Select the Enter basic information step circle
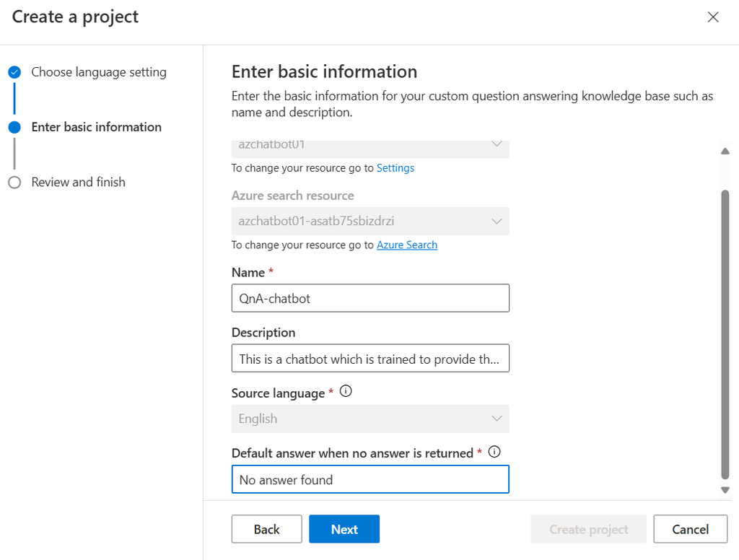Image resolution: width=739 pixels, height=560 pixels. (14, 127)
